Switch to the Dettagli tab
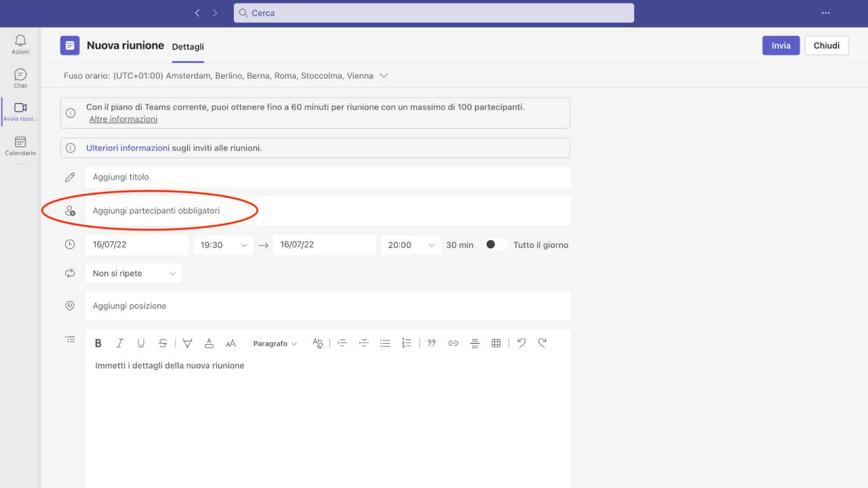 [x=188, y=47]
